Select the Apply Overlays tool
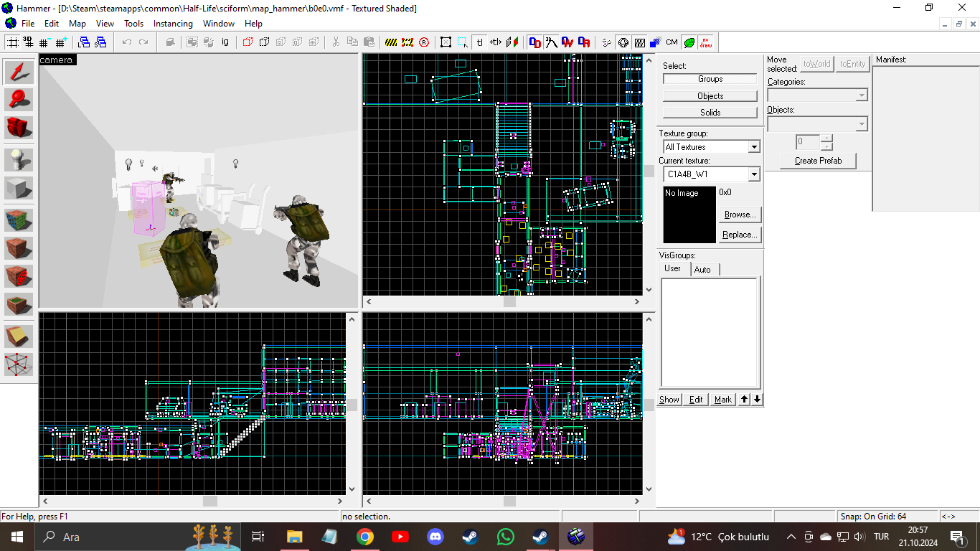The height and width of the screenshot is (551, 980). click(19, 303)
